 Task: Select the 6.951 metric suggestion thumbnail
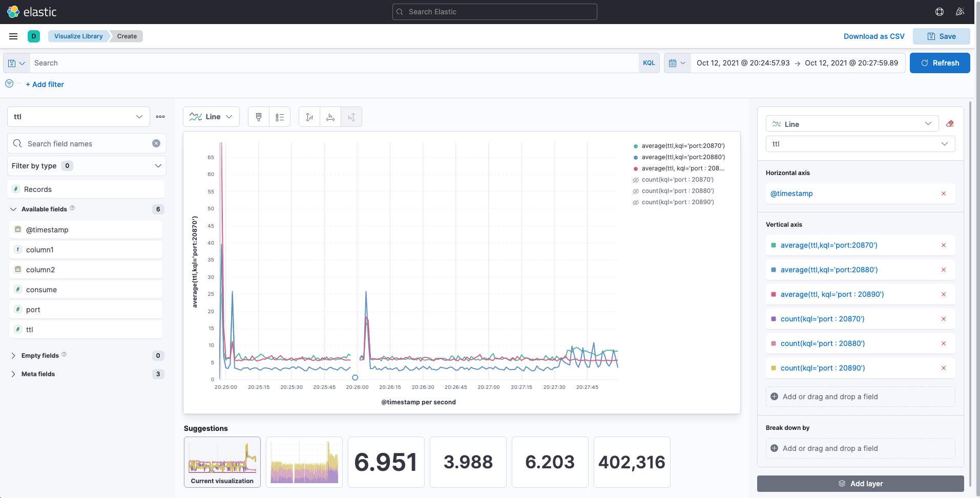point(386,462)
